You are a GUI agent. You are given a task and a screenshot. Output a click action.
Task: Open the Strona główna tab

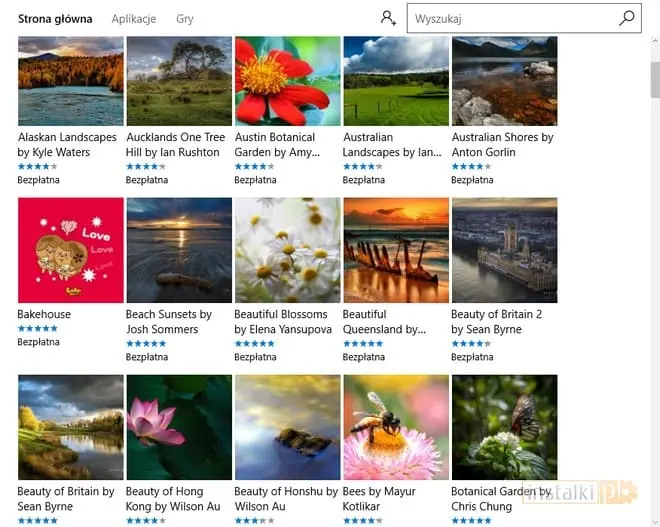55,19
